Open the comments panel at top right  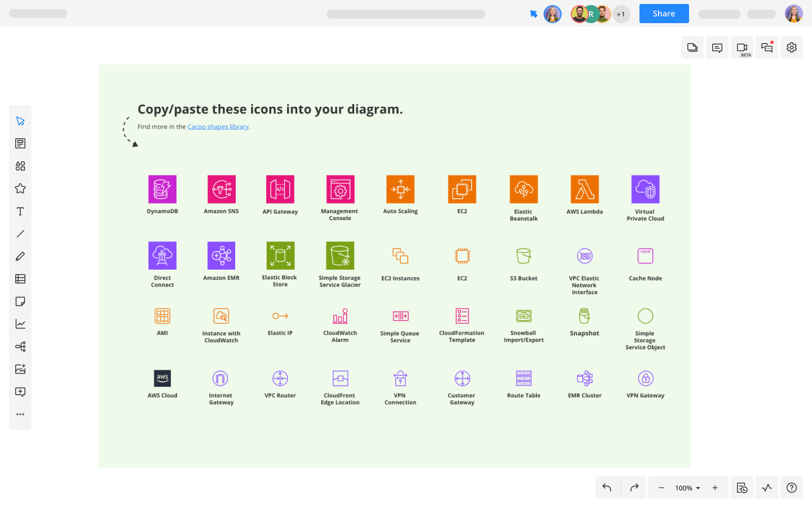pos(717,47)
